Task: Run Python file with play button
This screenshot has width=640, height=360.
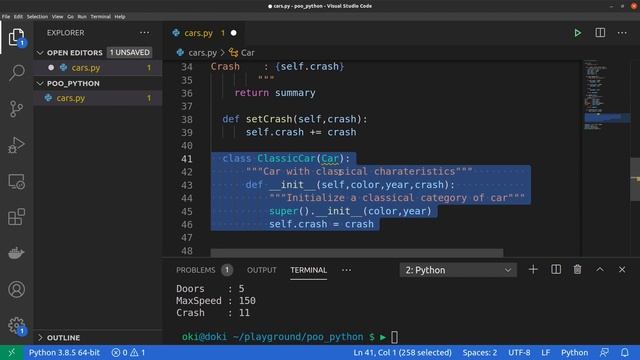Action: tap(578, 33)
